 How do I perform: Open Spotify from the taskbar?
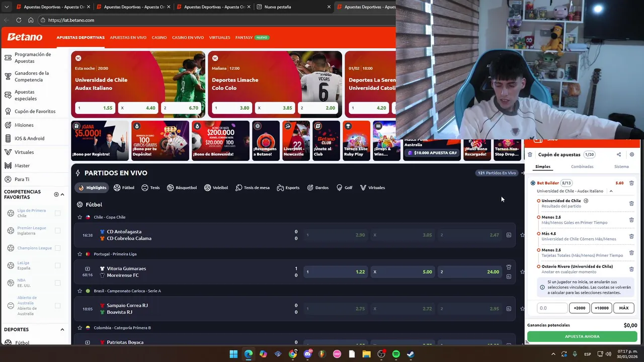[395, 354]
